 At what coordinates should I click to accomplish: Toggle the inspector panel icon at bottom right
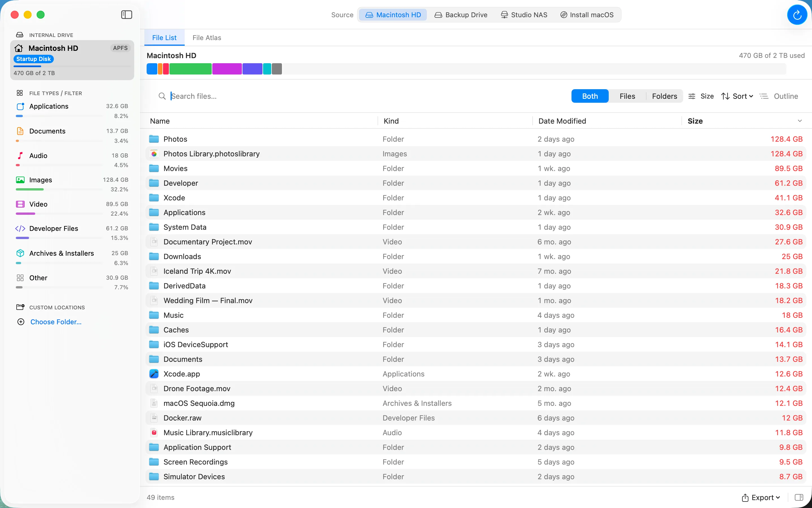(799, 497)
